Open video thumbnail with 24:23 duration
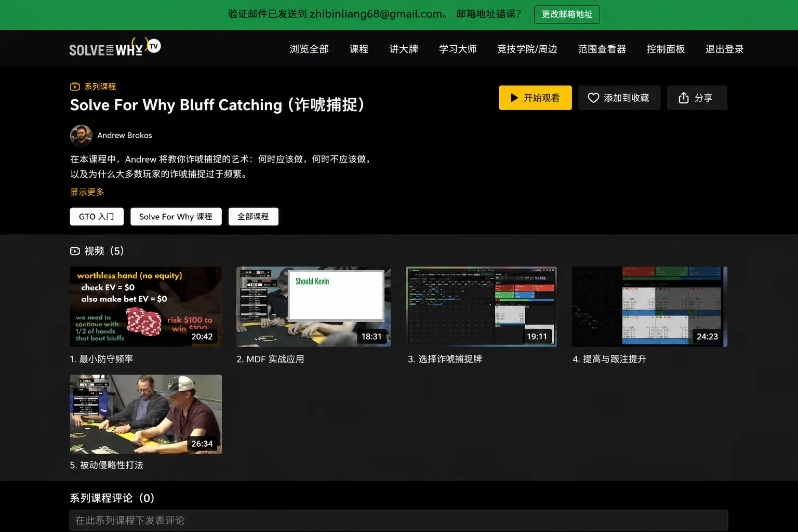Viewport: 798px width, 532px height. [649, 307]
